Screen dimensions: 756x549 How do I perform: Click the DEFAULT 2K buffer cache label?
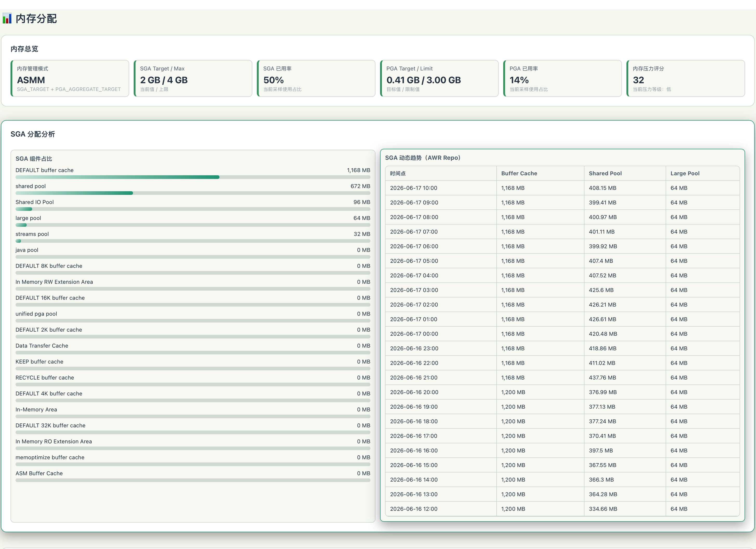point(49,330)
